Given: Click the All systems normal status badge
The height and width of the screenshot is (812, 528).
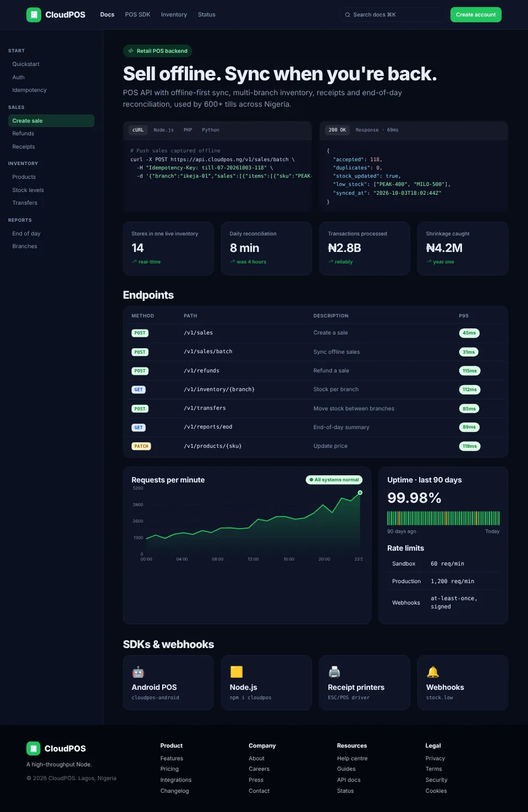Looking at the screenshot, I should tap(334, 480).
